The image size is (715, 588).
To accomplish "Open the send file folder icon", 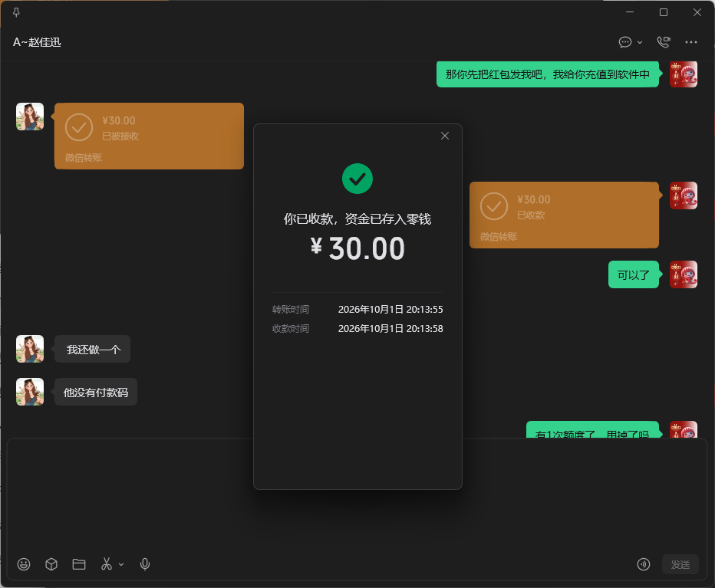I will point(79,564).
